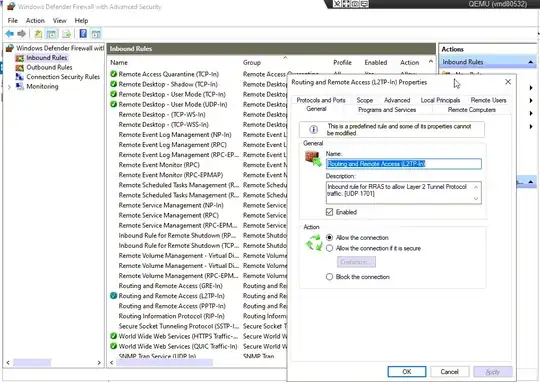The image size is (540, 382).
Task: Click tree pane horizontal scrollbar thumb
Action: (x=32, y=362)
